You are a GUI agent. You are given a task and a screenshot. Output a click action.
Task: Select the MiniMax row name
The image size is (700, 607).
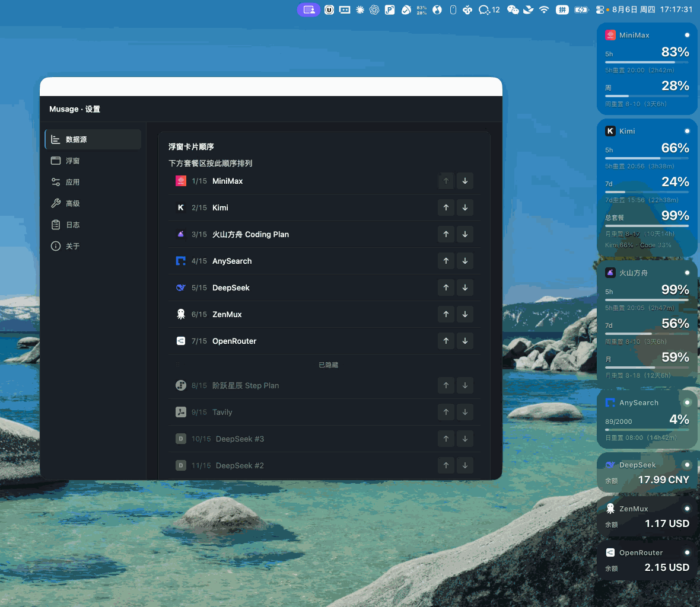tap(227, 181)
